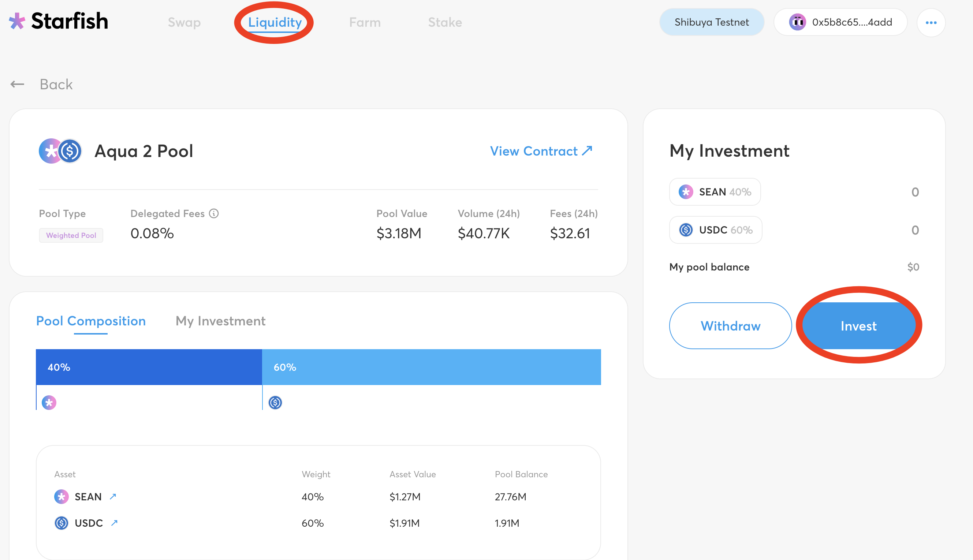
Task: Open USDC external link arrow in asset table
Action: tap(114, 523)
